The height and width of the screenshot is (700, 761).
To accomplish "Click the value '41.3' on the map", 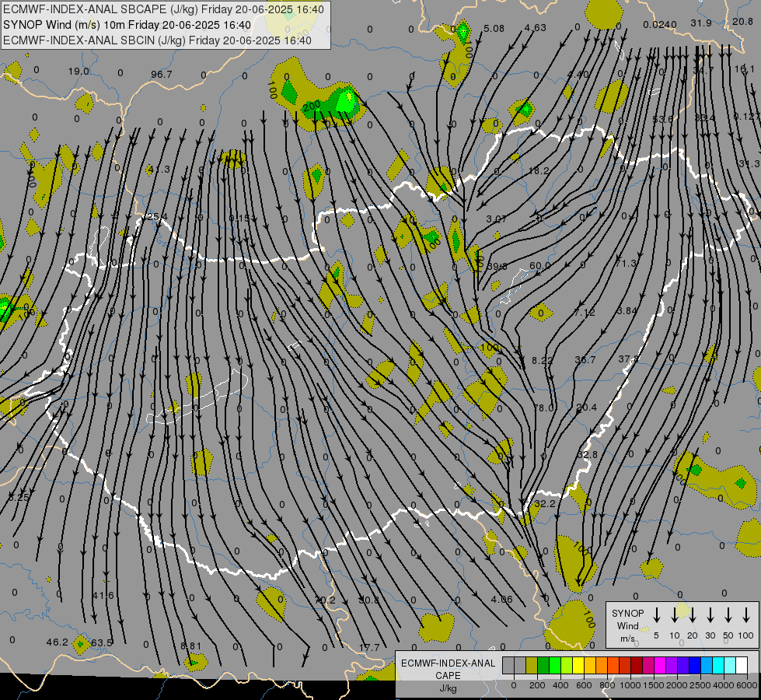I will click(159, 169).
